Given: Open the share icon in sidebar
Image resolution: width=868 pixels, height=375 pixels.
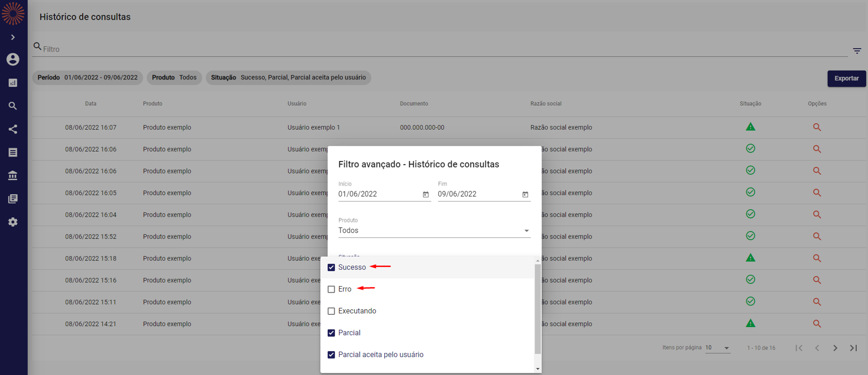Looking at the screenshot, I should pos(13,129).
